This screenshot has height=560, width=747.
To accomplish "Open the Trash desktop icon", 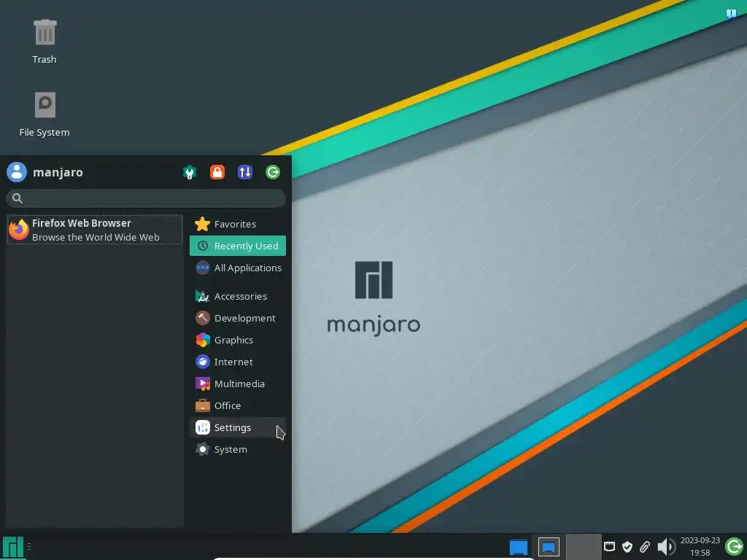I will [x=44, y=41].
